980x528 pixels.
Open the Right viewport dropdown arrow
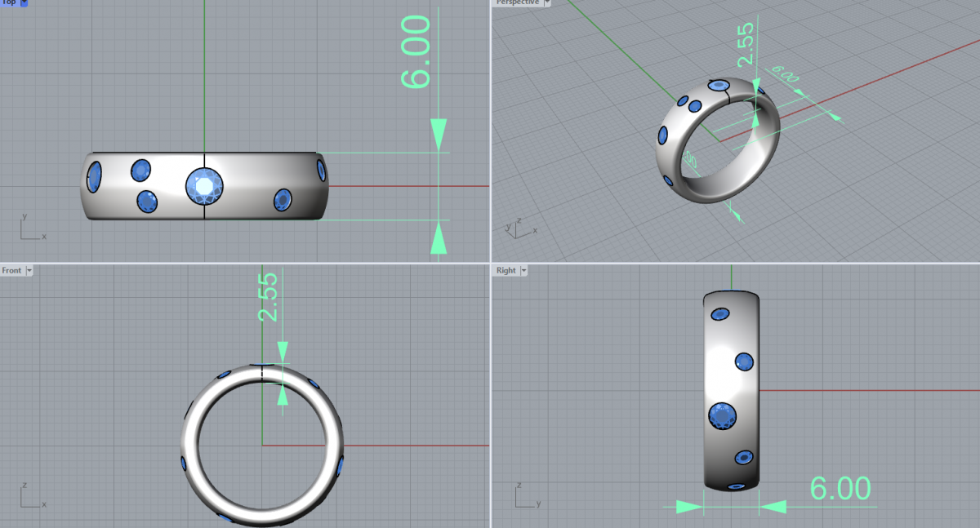523,270
